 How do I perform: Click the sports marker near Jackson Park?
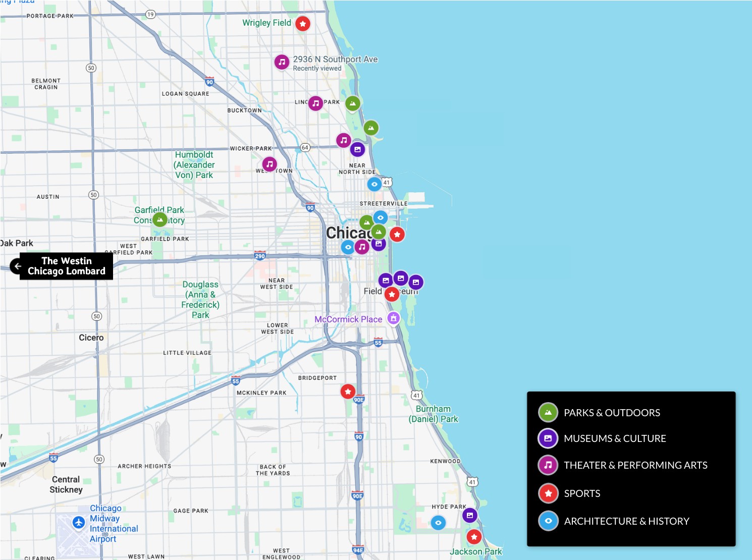tap(473, 537)
